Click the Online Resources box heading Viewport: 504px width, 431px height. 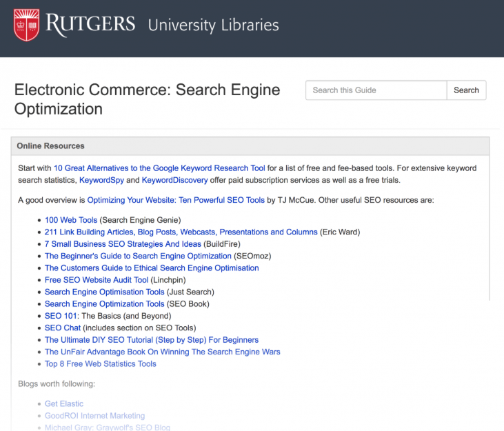pyautogui.click(x=50, y=146)
